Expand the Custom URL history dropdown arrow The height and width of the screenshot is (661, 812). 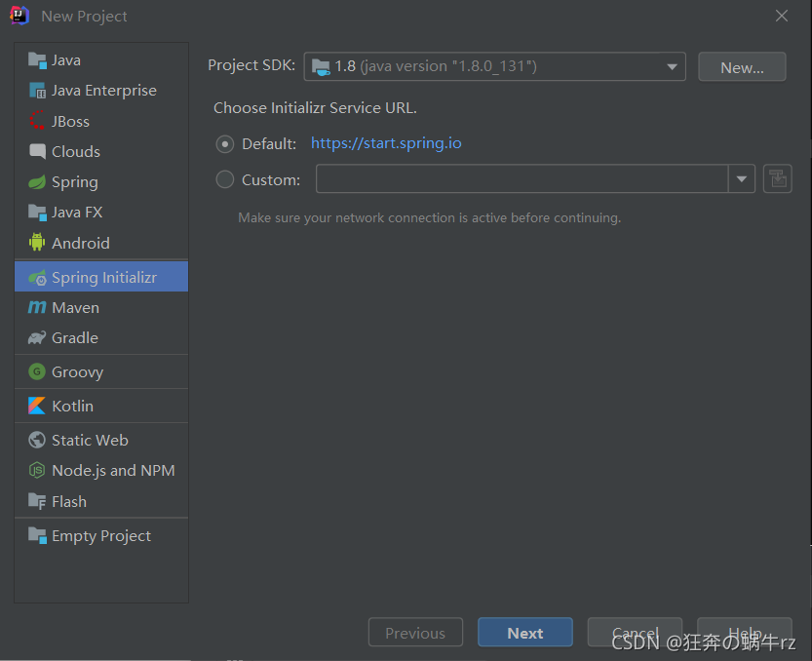coord(742,178)
